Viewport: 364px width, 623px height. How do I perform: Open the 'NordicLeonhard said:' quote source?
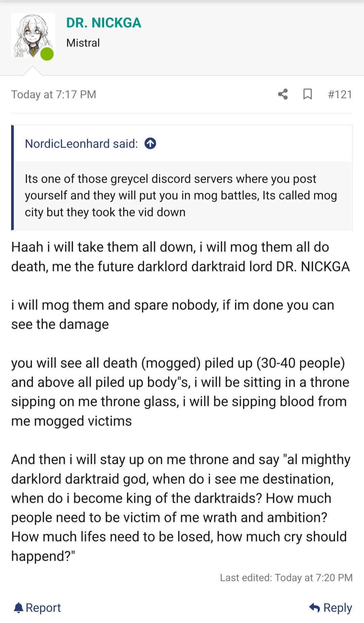click(81, 144)
